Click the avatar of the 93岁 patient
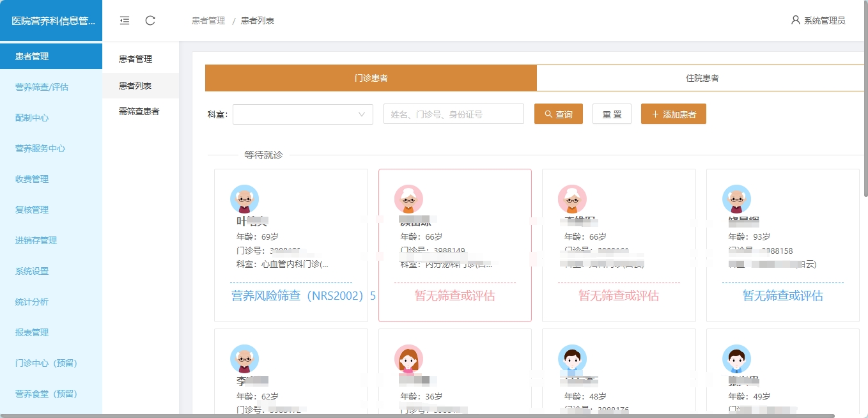Screen dimensions: 868x418 [736, 199]
